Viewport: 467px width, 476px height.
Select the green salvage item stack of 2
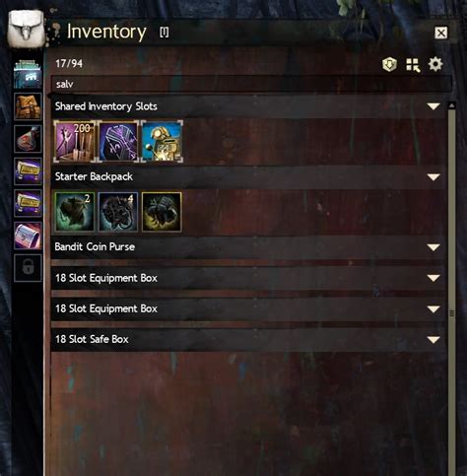click(75, 212)
